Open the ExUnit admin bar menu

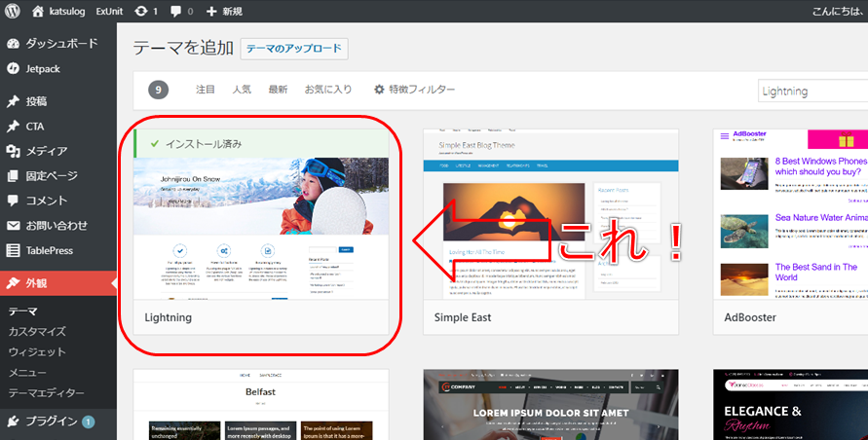pos(109,11)
